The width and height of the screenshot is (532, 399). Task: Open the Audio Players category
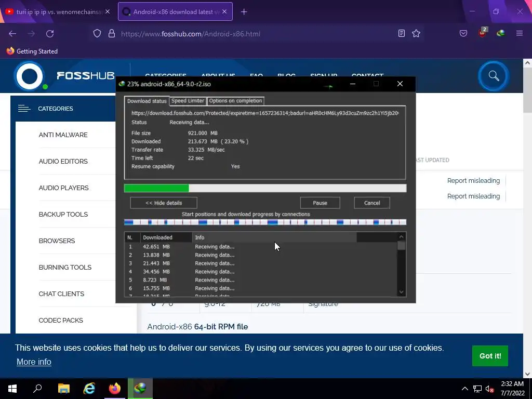click(63, 188)
